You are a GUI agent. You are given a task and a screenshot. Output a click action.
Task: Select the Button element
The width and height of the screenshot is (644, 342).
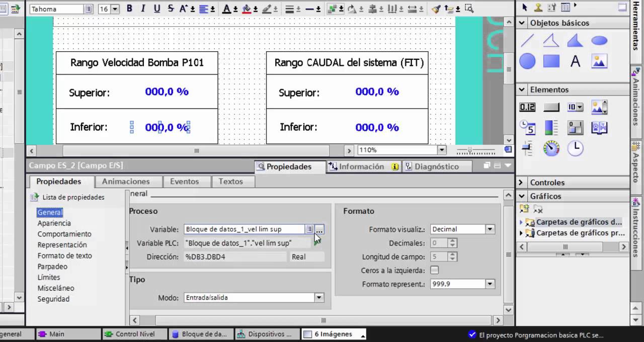[x=551, y=107]
